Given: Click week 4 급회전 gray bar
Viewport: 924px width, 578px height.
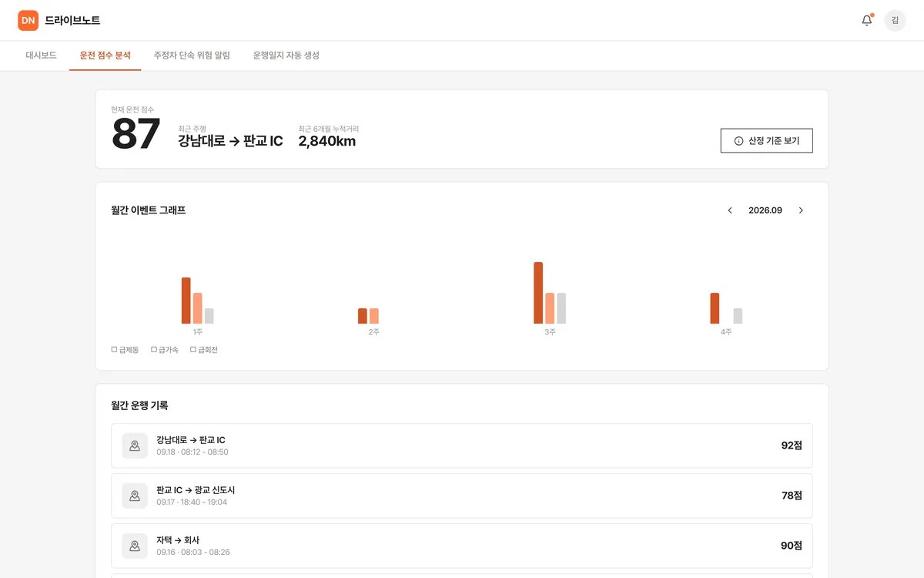Looking at the screenshot, I should (x=738, y=316).
